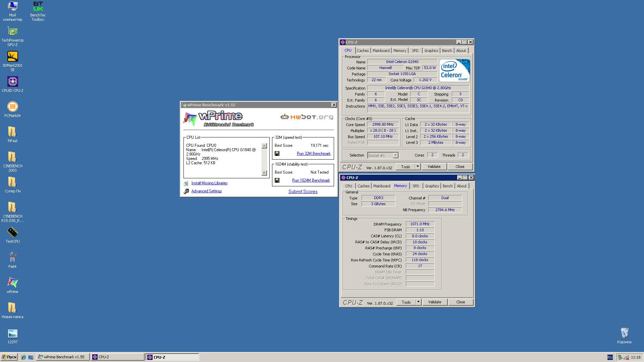Select the wPrime desktop icon

tap(12, 286)
